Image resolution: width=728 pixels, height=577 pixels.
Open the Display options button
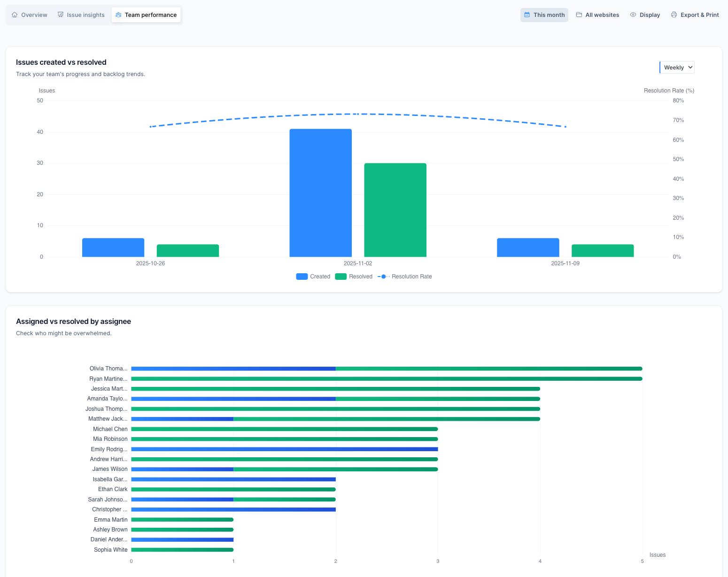645,15
